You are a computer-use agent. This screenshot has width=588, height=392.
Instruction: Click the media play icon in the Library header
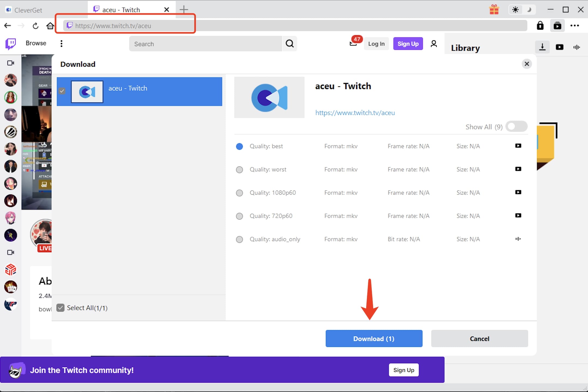tap(560, 47)
